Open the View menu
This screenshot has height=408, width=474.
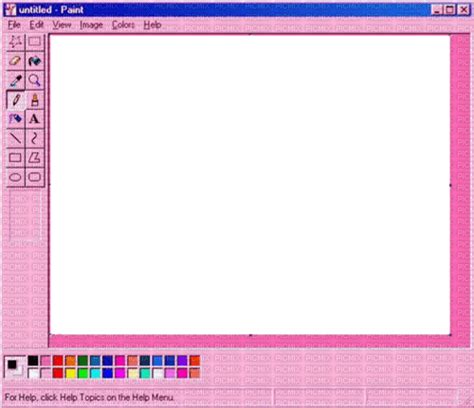[x=62, y=25]
